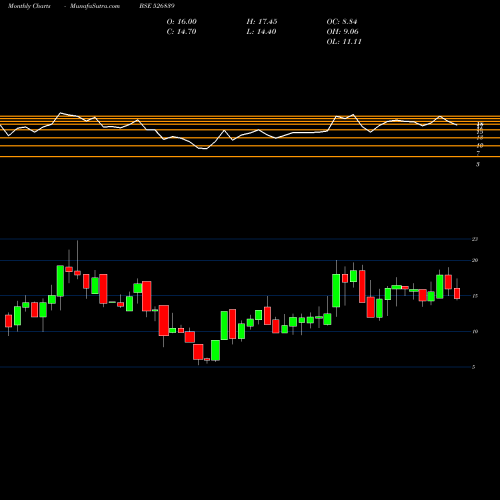Click the "OH: 9.06" reading

pos(343,32)
